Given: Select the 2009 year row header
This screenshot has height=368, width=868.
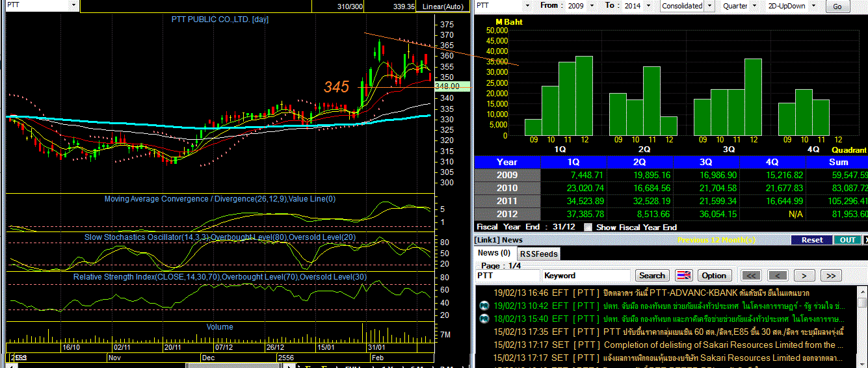Looking at the screenshot, I should click(507, 175).
